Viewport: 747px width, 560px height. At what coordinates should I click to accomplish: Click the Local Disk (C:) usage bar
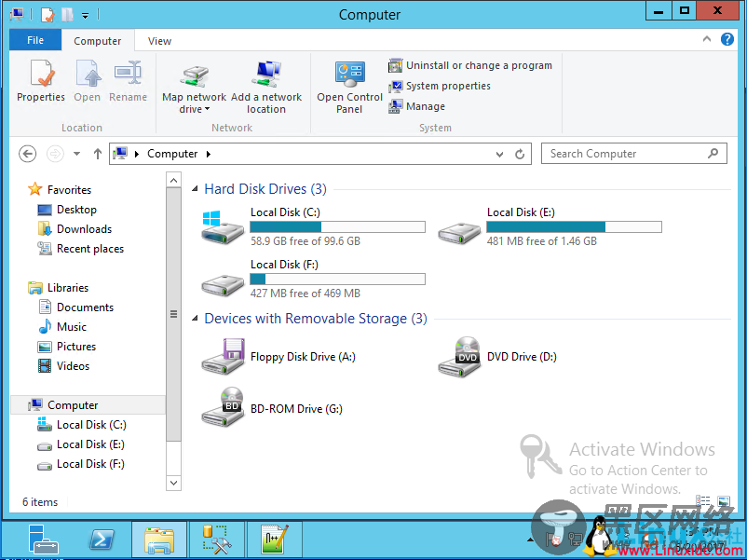click(x=338, y=226)
